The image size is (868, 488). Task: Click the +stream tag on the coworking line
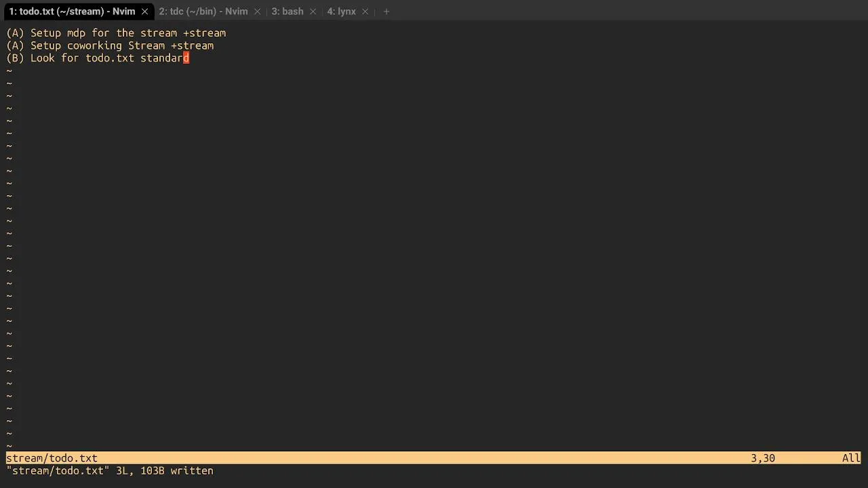click(192, 45)
